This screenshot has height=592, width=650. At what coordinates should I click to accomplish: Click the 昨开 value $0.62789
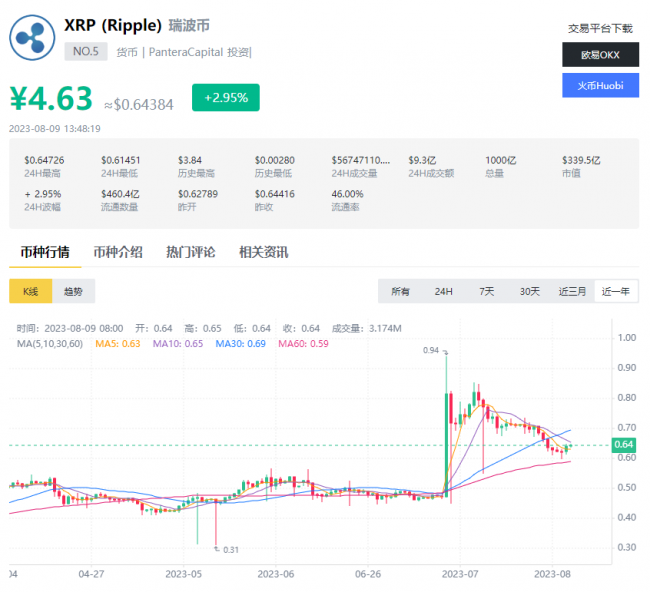click(x=198, y=194)
